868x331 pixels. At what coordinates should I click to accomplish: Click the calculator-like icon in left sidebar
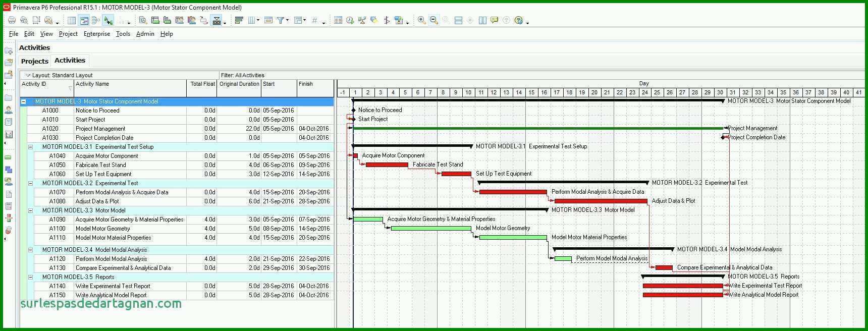tap(9, 206)
